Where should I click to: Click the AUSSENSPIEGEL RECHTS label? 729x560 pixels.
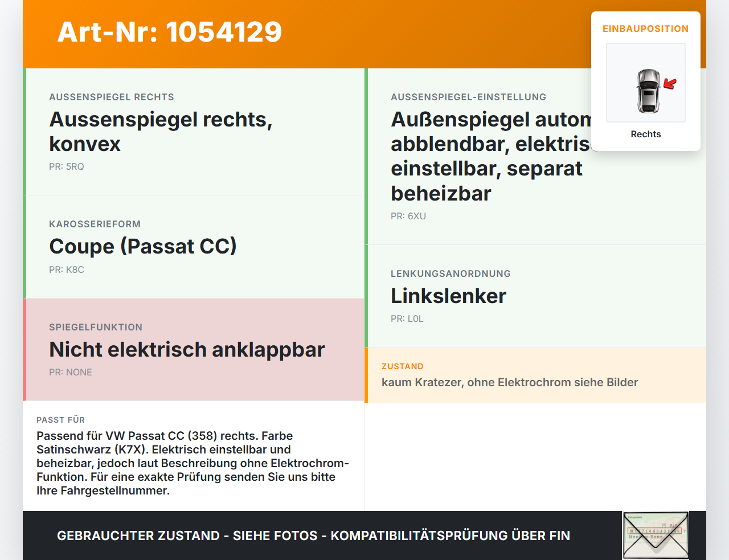[112, 97]
